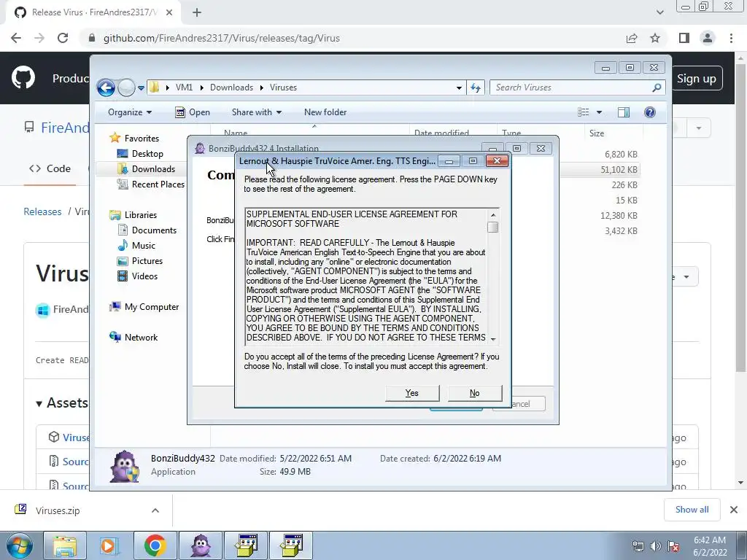The image size is (747, 560).
Task: Decline the license agreement with No
Action: [x=474, y=393]
